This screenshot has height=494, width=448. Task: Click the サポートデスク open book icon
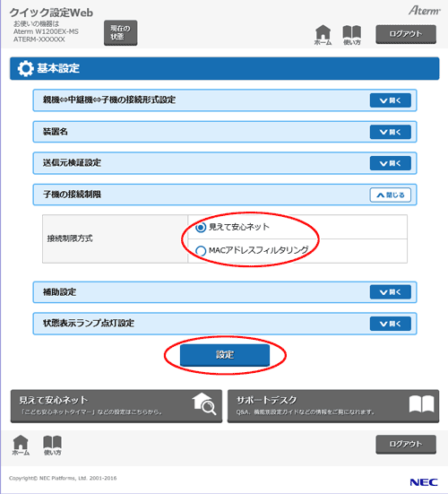point(421,403)
